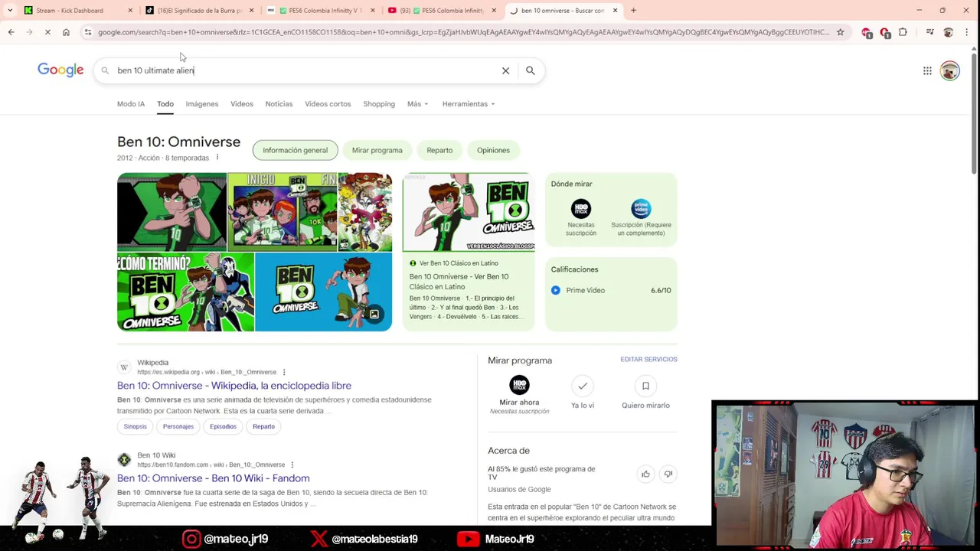Like the show with thumbs up icon
Viewport: 980px width, 551px height.
click(645, 474)
